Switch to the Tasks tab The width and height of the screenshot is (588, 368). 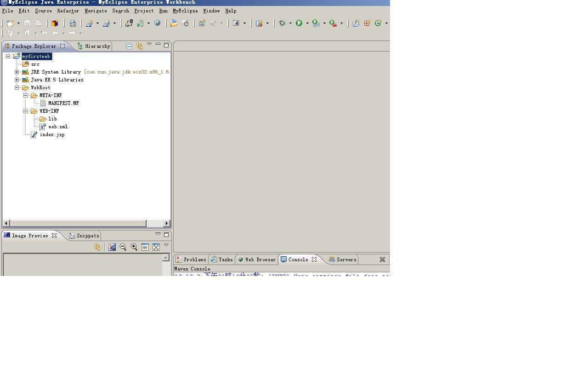click(x=221, y=259)
